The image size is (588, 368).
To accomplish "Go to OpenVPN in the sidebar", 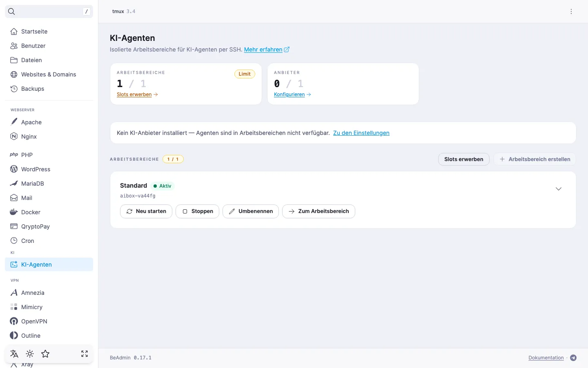I will click(x=49, y=321).
